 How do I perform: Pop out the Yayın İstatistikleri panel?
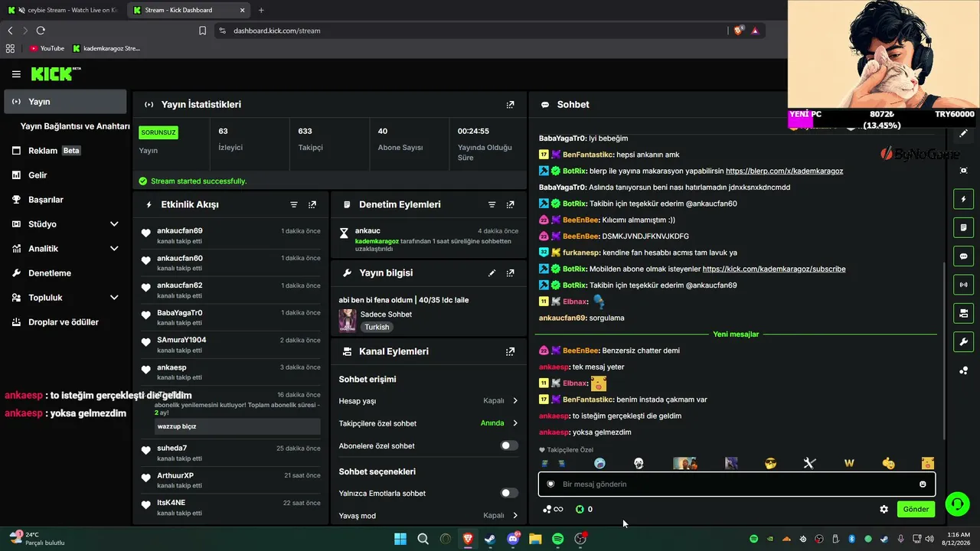510,104
